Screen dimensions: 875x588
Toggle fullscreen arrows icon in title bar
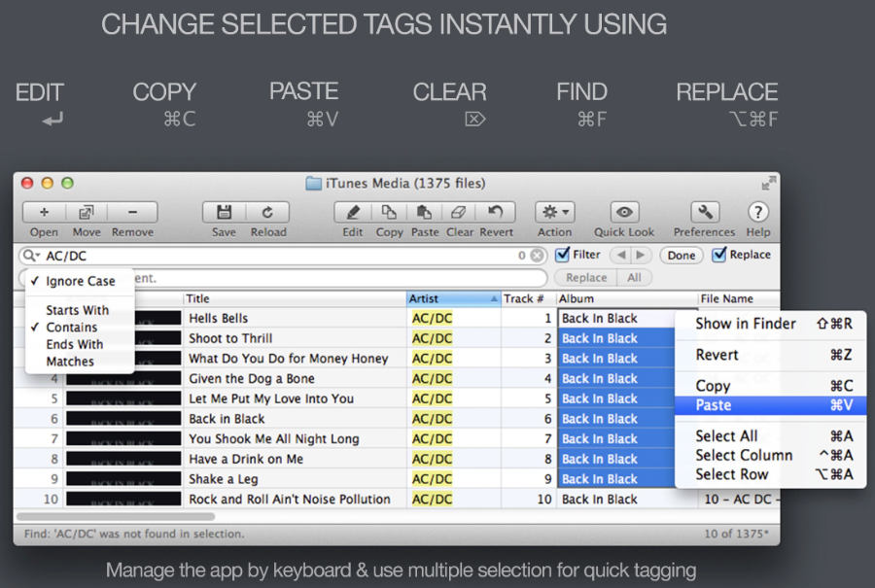click(x=768, y=183)
